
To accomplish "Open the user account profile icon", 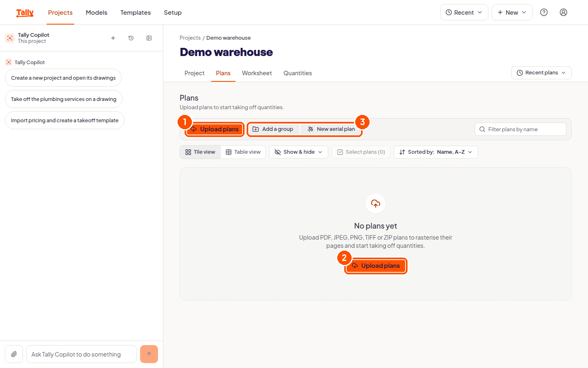I will (563, 12).
